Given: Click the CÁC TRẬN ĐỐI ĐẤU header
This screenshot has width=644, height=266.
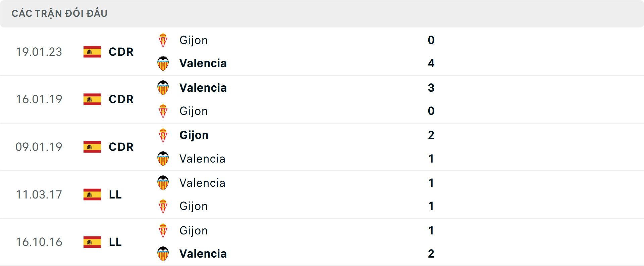Looking at the screenshot, I should (60, 13).
